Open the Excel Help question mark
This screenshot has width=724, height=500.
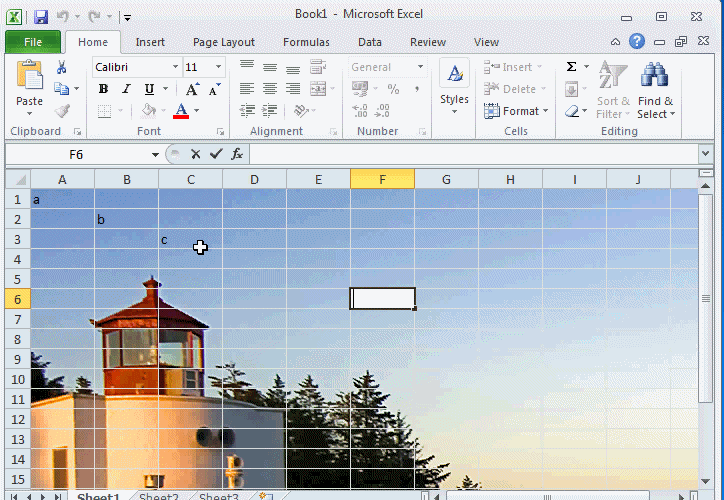[637, 42]
